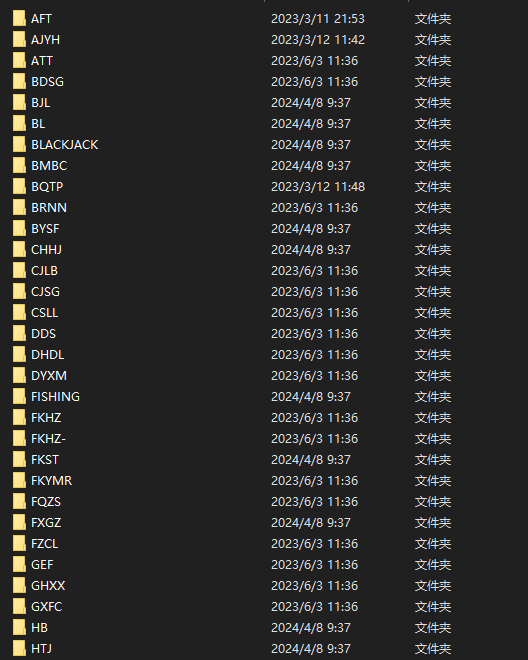Click the BLACKJACK folder icon

[x=19, y=145]
